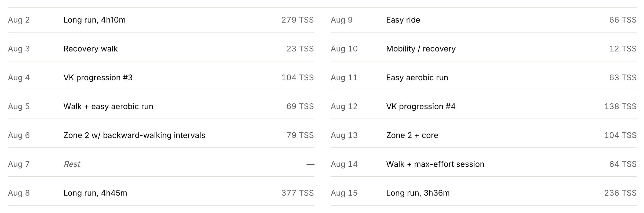Open Walk + max-effort session

(484, 164)
